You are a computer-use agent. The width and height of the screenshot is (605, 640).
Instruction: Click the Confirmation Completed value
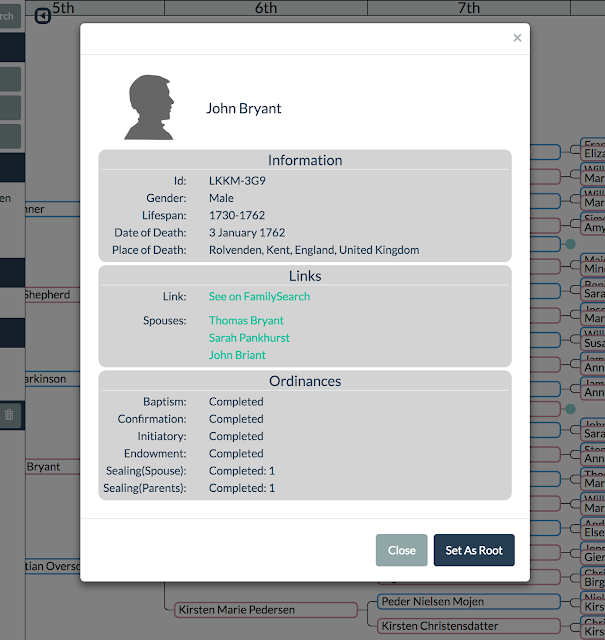236,419
